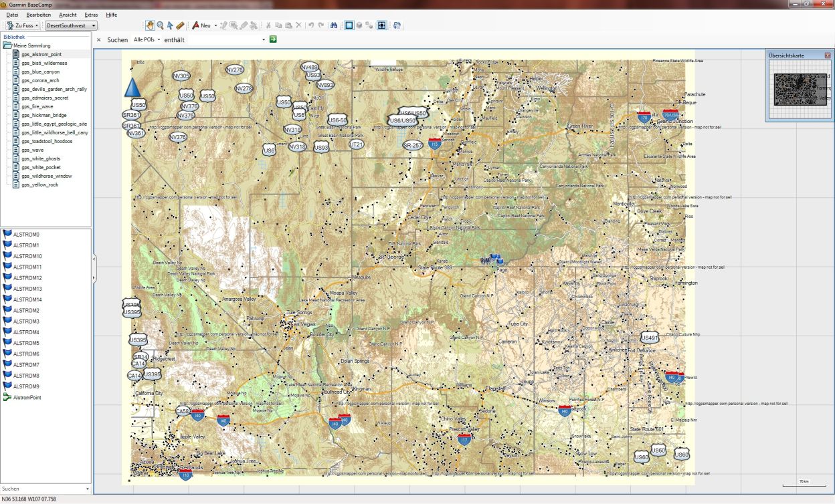Viewport: 835px width, 504px height.
Task: Select the hand pan tool
Action: [150, 25]
